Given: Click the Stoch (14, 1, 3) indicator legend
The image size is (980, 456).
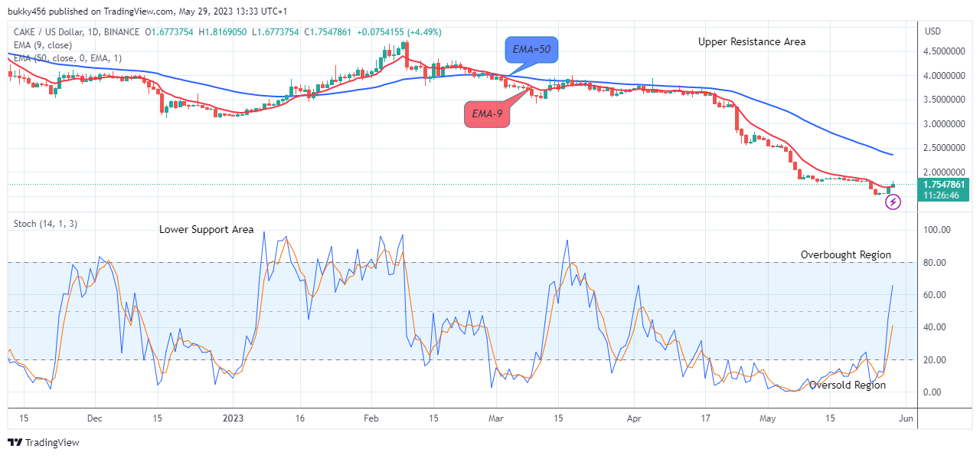Looking at the screenshot, I should [x=45, y=224].
